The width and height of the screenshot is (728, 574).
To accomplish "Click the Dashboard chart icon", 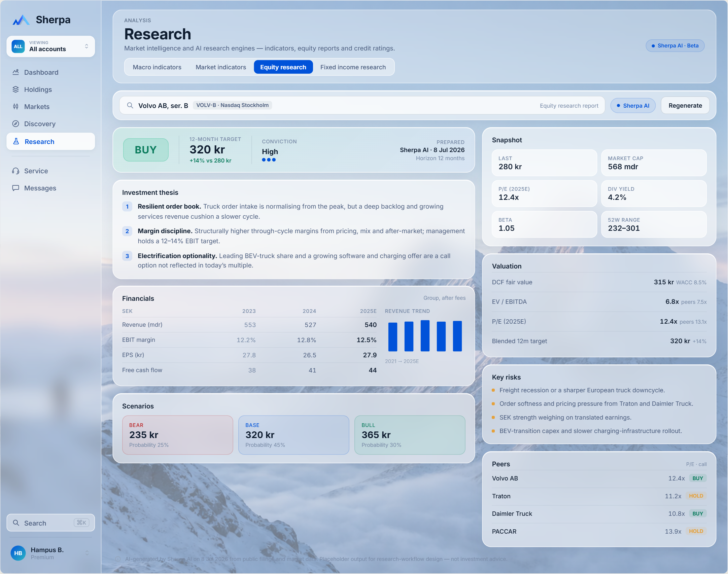I will pyautogui.click(x=15, y=72).
